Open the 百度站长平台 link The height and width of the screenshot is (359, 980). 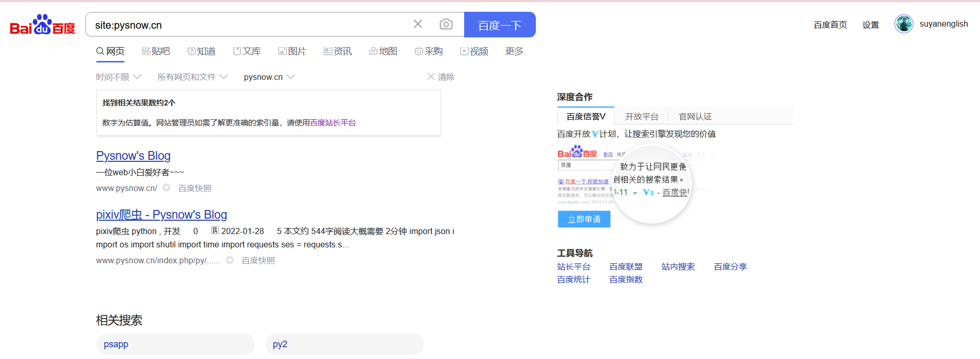click(333, 123)
